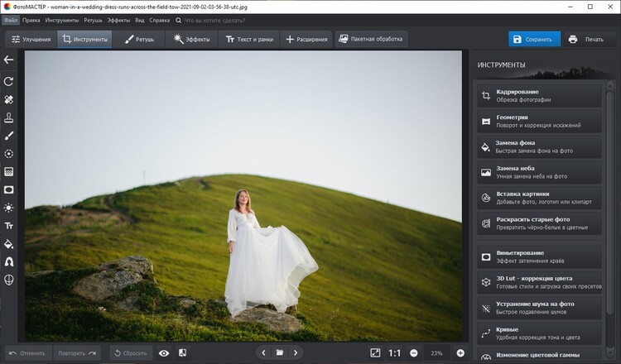Select the paint bucket fill tool
This screenshot has width=621, height=364.
(9, 244)
